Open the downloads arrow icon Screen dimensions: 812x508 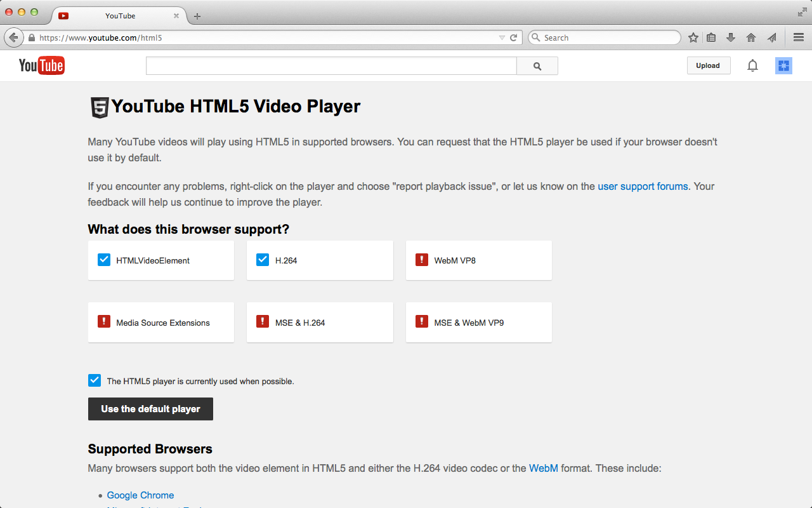pyautogui.click(x=731, y=37)
